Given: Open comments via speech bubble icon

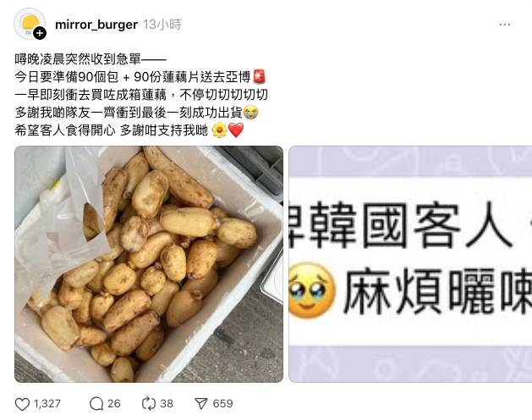Looking at the screenshot, I should coord(96,404).
